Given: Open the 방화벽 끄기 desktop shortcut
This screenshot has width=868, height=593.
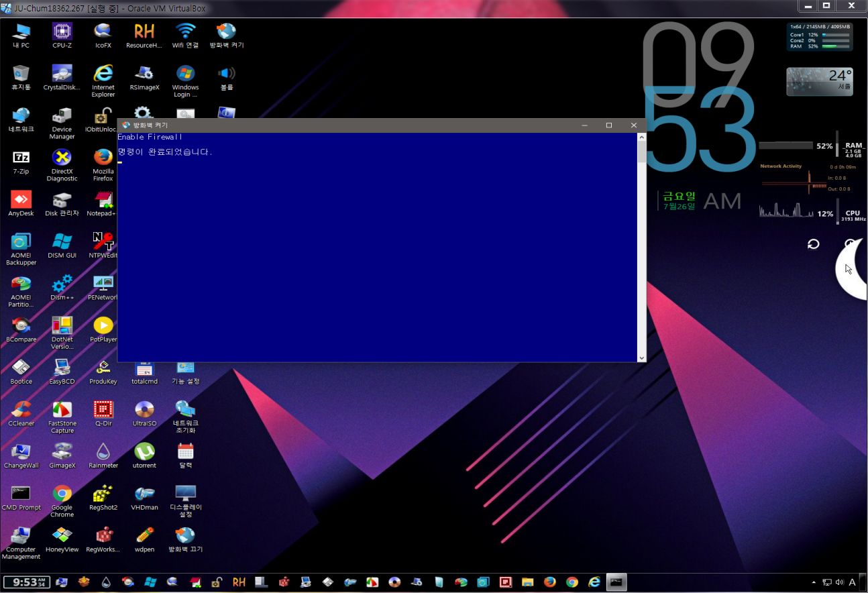Looking at the screenshot, I should pyautogui.click(x=185, y=539).
